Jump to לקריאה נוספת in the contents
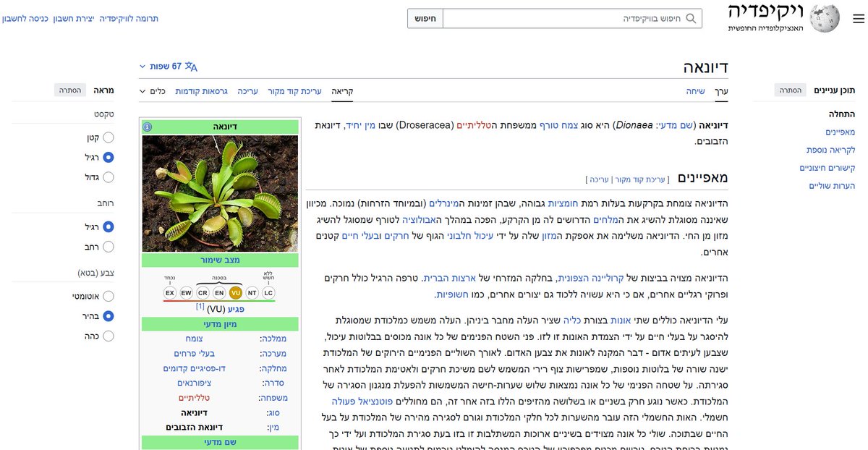This screenshot has width=868, height=450. click(x=831, y=150)
